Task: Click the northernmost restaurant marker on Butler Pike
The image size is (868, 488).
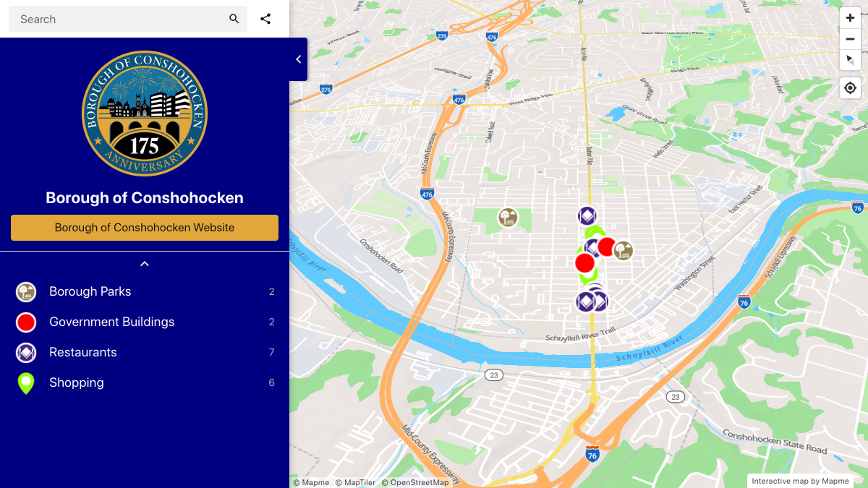Action: click(x=587, y=215)
